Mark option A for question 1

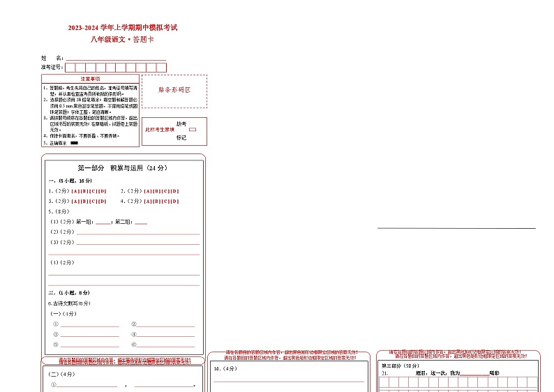pos(75,191)
